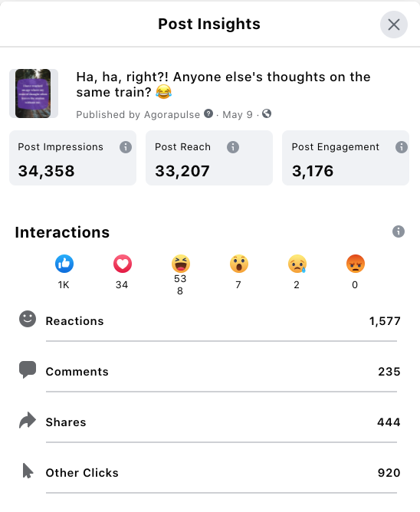Screen dimensions: 420x512
Task: Click the public globe privacy icon
Action: pyautogui.click(x=267, y=113)
